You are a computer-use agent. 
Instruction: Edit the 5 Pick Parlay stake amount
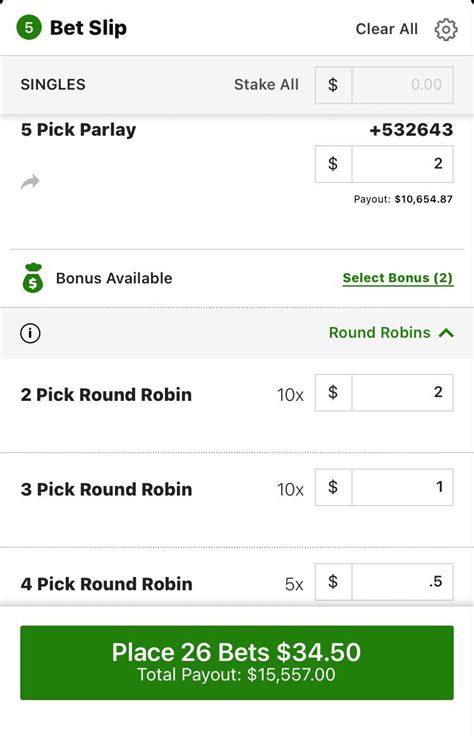[x=402, y=164]
